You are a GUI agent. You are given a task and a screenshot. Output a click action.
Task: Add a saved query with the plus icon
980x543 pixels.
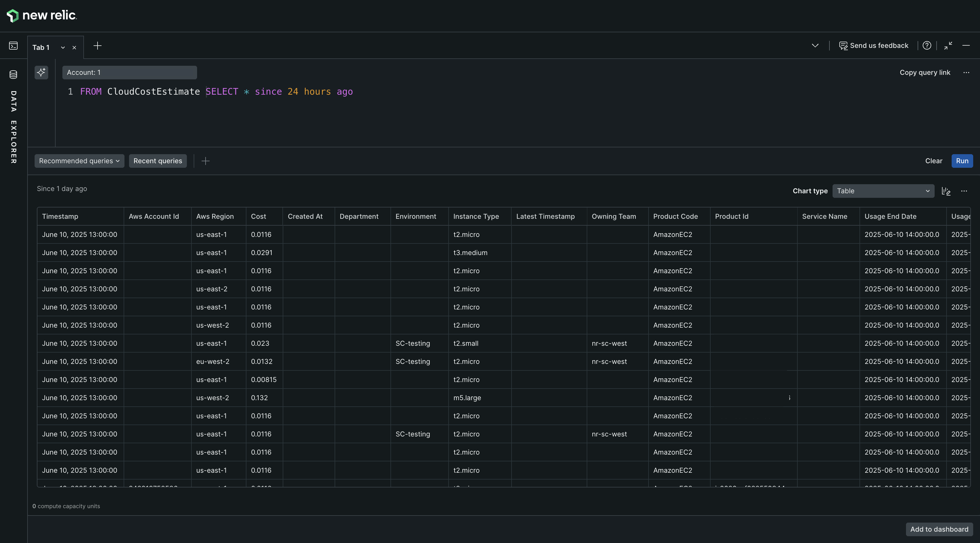(205, 161)
